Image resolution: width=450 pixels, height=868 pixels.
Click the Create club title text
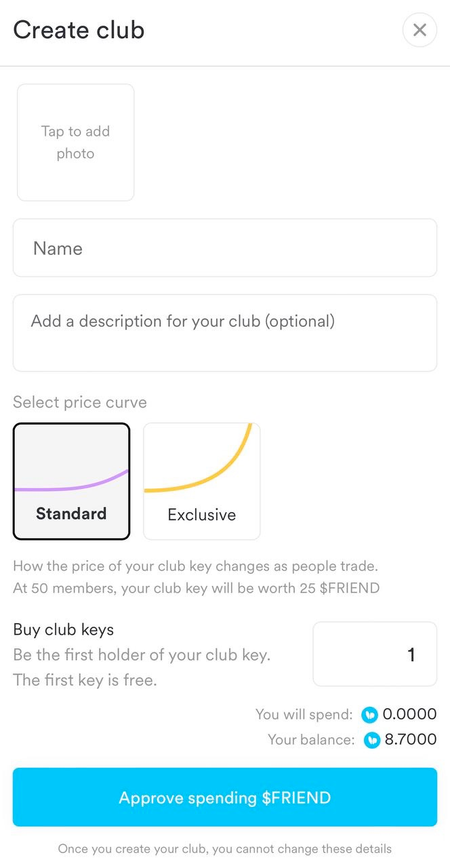78,30
